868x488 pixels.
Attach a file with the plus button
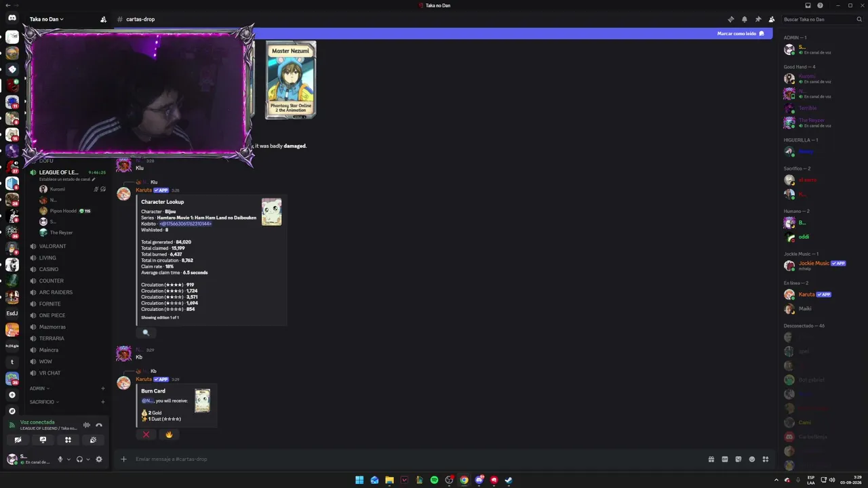click(x=123, y=459)
